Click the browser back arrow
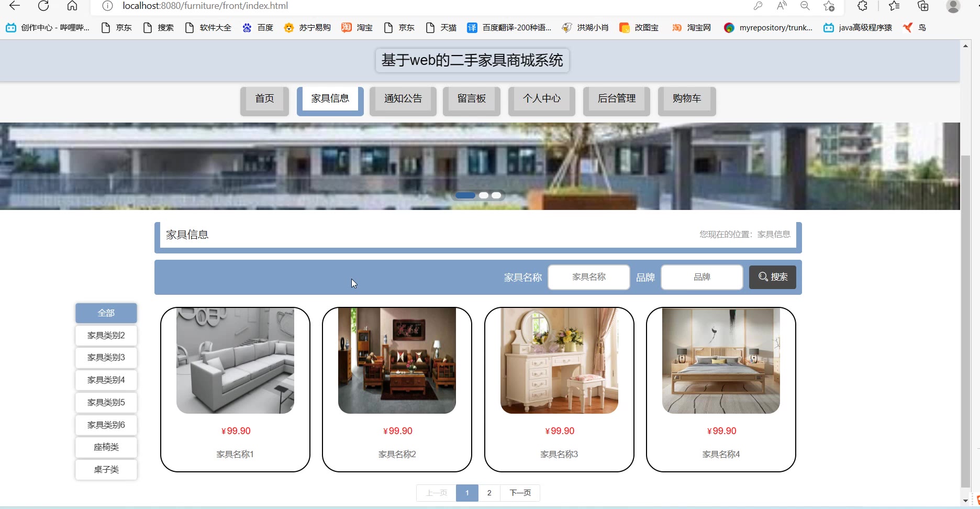Image resolution: width=980 pixels, height=509 pixels. [x=15, y=6]
